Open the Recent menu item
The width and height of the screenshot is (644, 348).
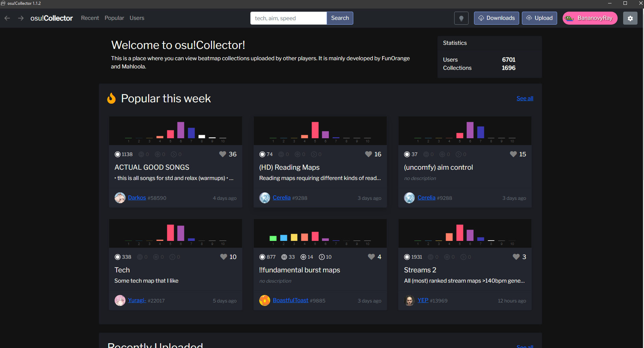[x=90, y=18]
